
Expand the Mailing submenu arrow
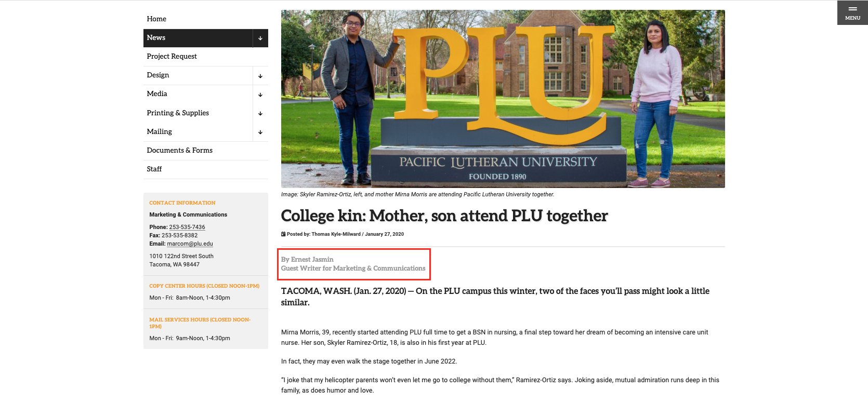(x=260, y=132)
